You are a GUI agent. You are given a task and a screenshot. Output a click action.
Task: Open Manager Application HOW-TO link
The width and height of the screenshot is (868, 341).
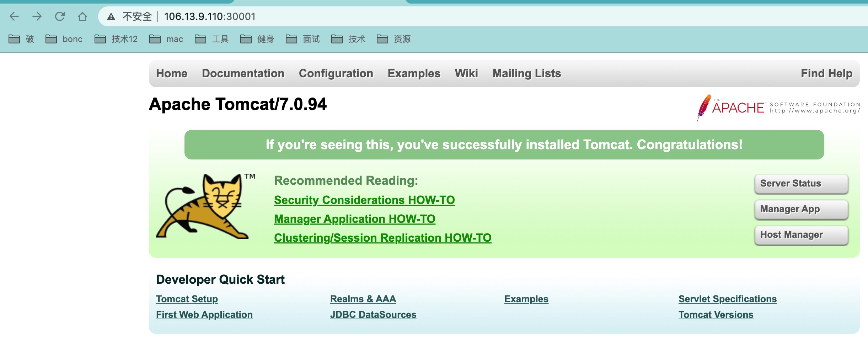click(x=355, y=219)
